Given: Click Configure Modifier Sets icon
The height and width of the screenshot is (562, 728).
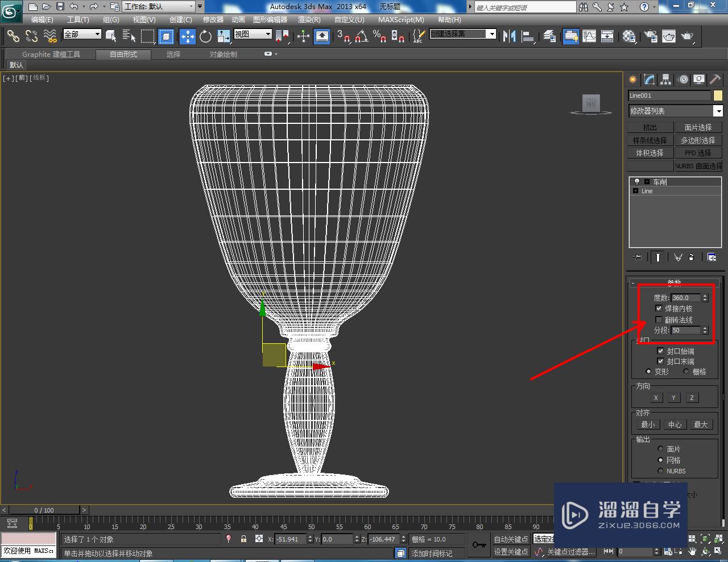Looking at the screenshot, I should click(712, 257).
